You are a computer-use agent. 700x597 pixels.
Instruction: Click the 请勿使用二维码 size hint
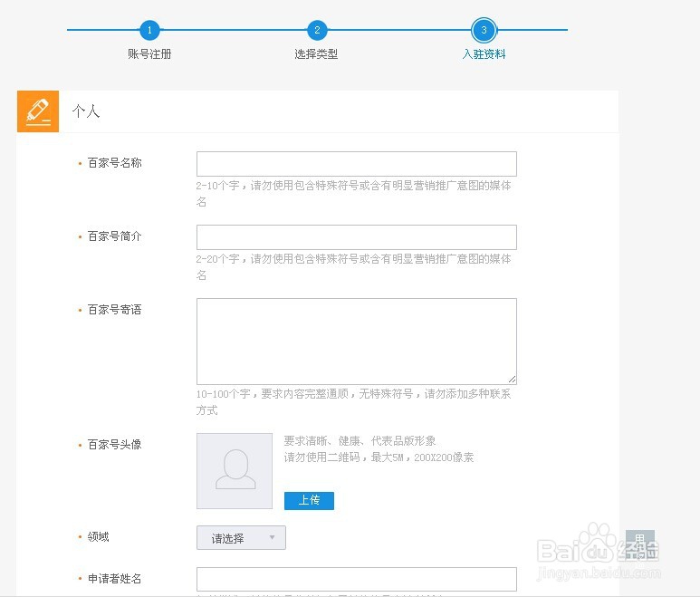point(379,457)
